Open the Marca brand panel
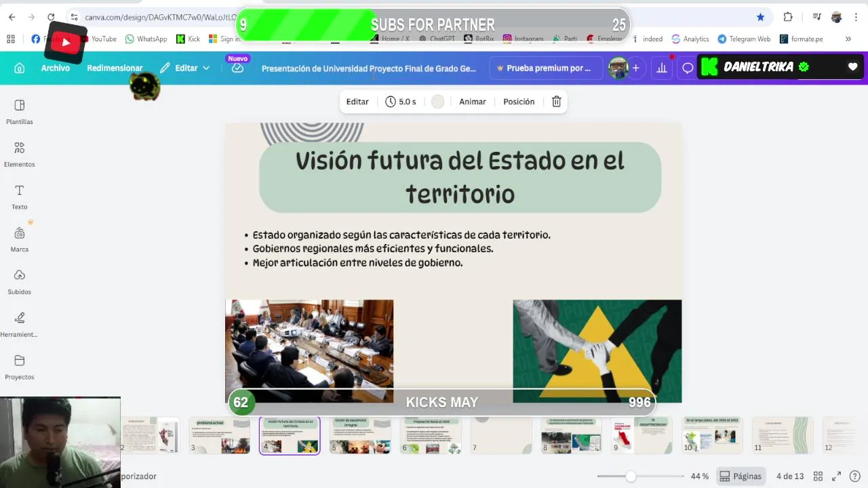The image size is (868, 488). pos(19,239)
